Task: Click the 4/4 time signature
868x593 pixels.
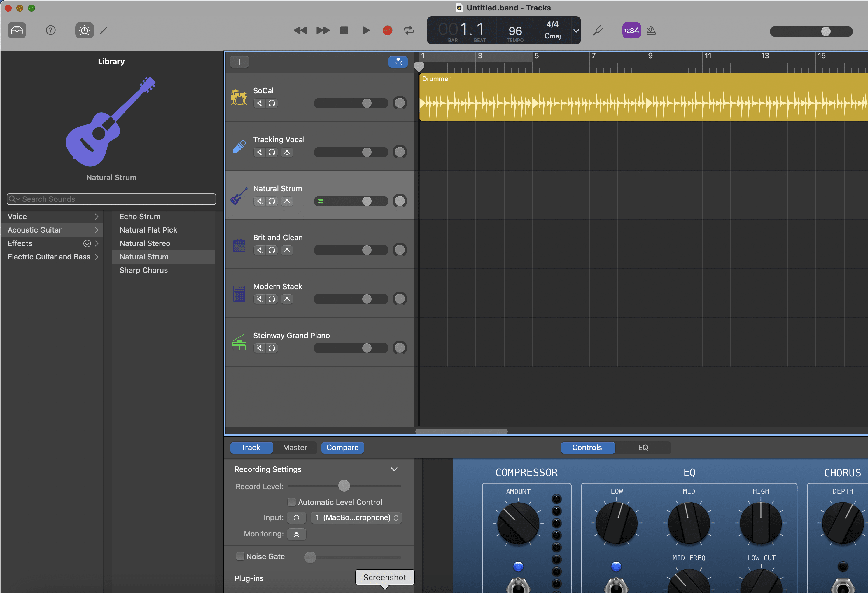Action: pyautogui.click(x=552, y=24)
